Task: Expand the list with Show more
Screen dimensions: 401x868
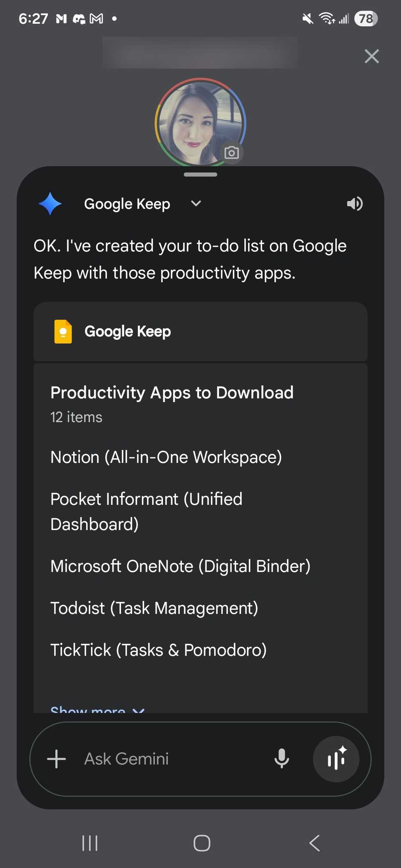Action: tap(97, 709)
